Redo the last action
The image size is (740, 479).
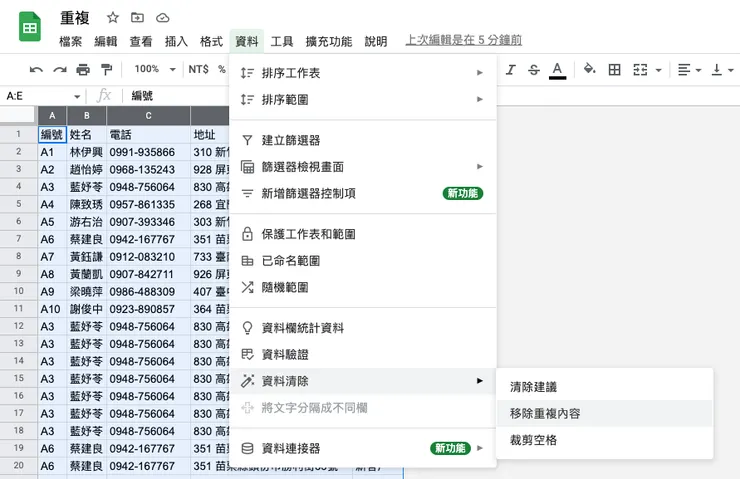[x=59, y=70]
